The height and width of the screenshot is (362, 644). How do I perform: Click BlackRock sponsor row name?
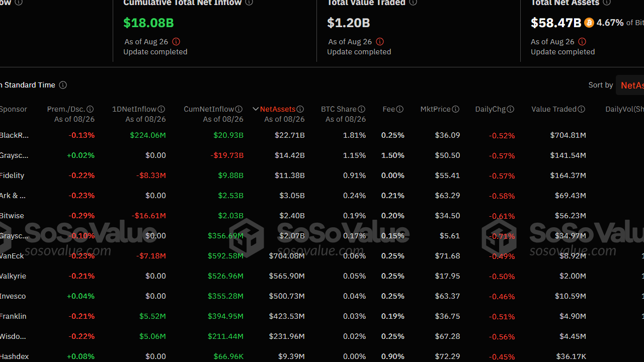coord(14,135)
